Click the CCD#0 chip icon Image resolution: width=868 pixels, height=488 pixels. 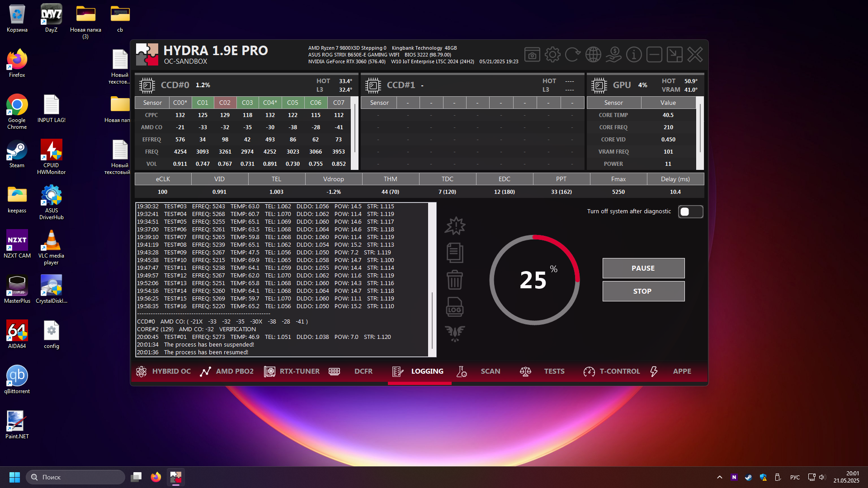click(x=147, y=85)
